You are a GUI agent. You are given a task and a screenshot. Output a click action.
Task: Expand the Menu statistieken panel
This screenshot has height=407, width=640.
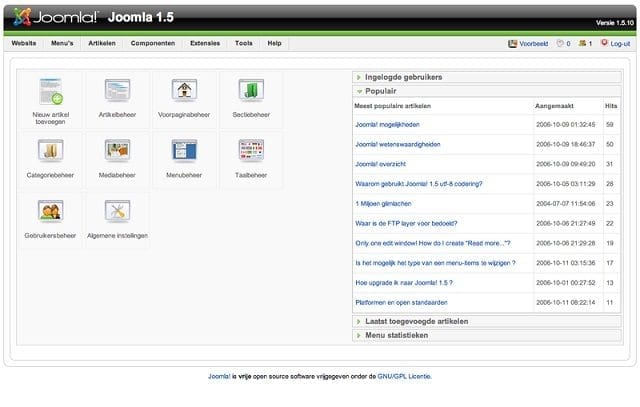coord(487,335)
